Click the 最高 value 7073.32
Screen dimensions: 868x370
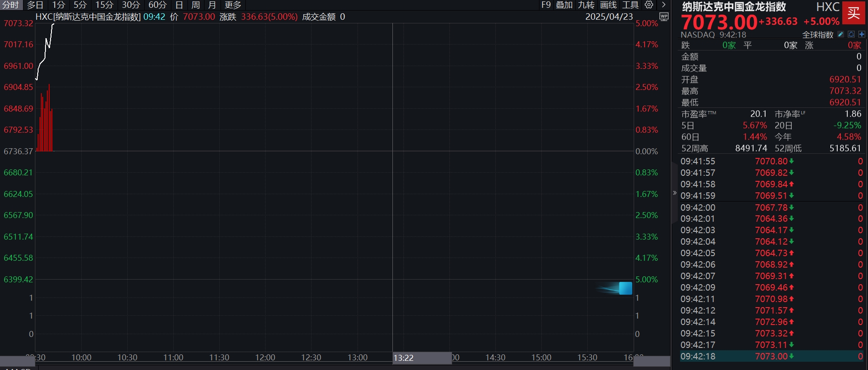(x=845, y=91)
